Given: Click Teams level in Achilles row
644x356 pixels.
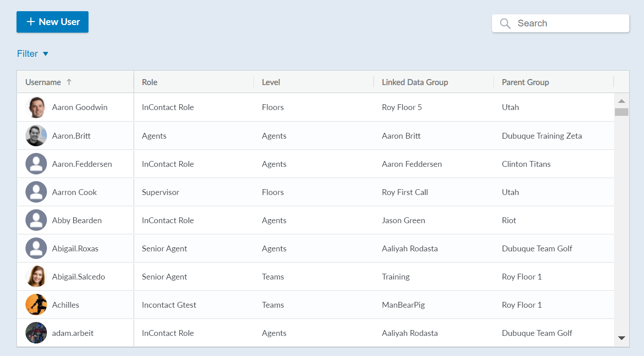Looking at the screenshot, I should [x=273, y=305].
